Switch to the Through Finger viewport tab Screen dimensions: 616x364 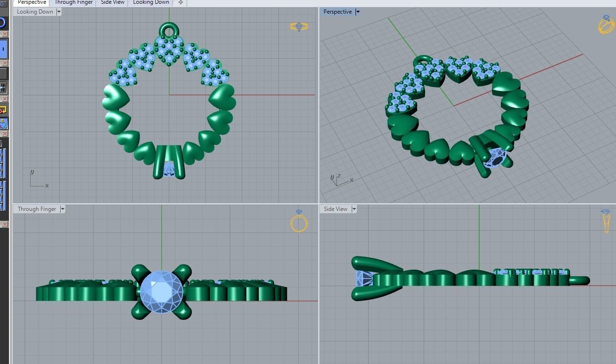coord(74,2)
